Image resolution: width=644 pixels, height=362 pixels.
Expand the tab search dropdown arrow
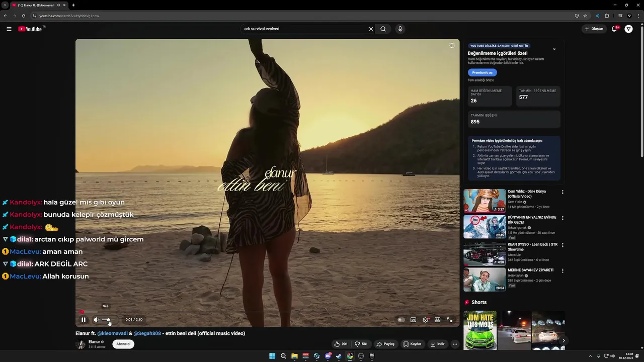pos(5,5)
